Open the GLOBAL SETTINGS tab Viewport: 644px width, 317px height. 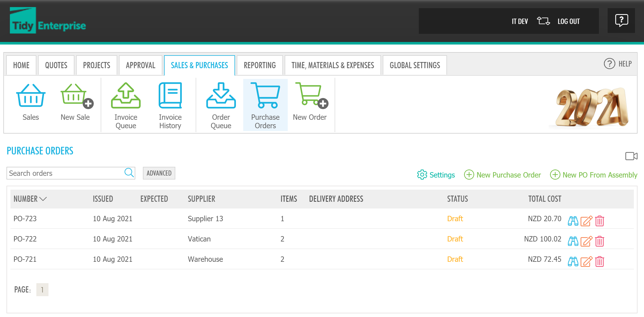click(x=414, y=65)
